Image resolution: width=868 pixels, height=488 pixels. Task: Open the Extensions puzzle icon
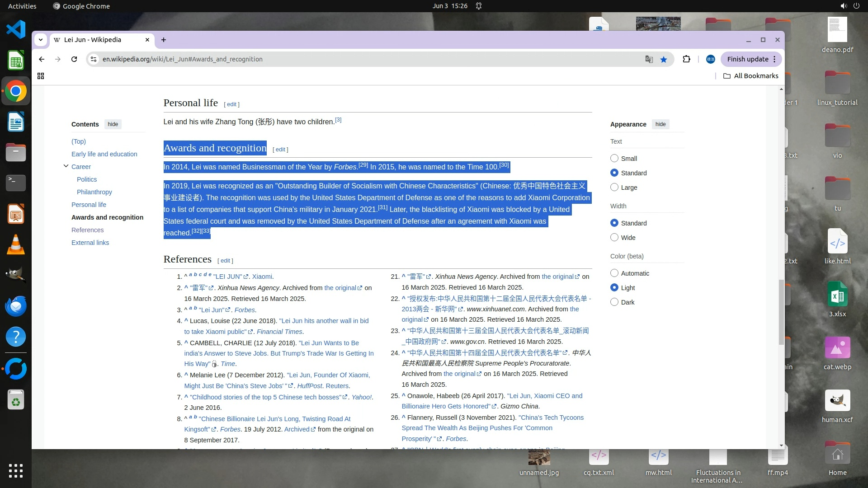point(686,59)
